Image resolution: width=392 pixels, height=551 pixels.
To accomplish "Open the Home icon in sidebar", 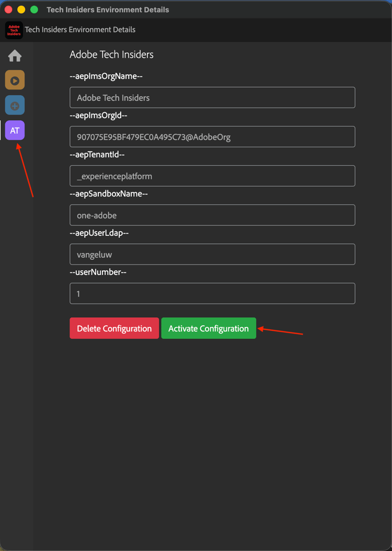I will pos(15,55).
